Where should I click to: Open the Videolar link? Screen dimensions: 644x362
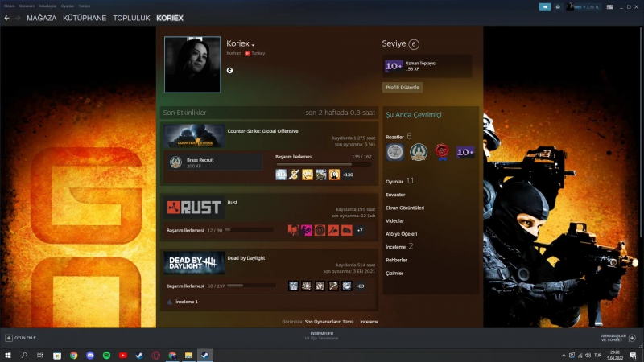pyautogui.click(x=394, y=220)
